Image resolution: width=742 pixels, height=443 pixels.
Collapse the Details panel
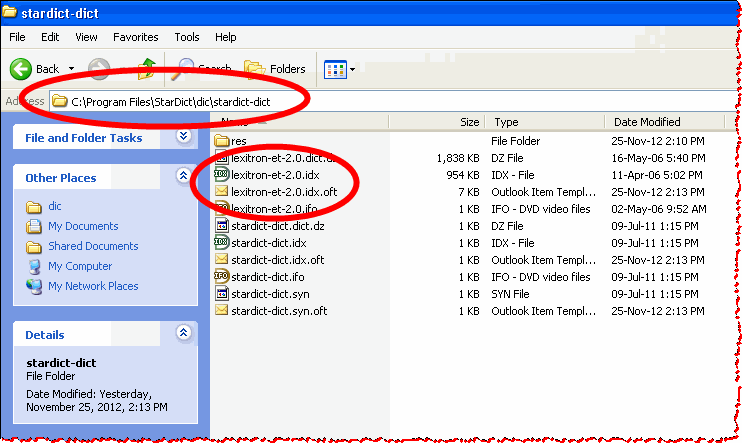click(184, 333)
